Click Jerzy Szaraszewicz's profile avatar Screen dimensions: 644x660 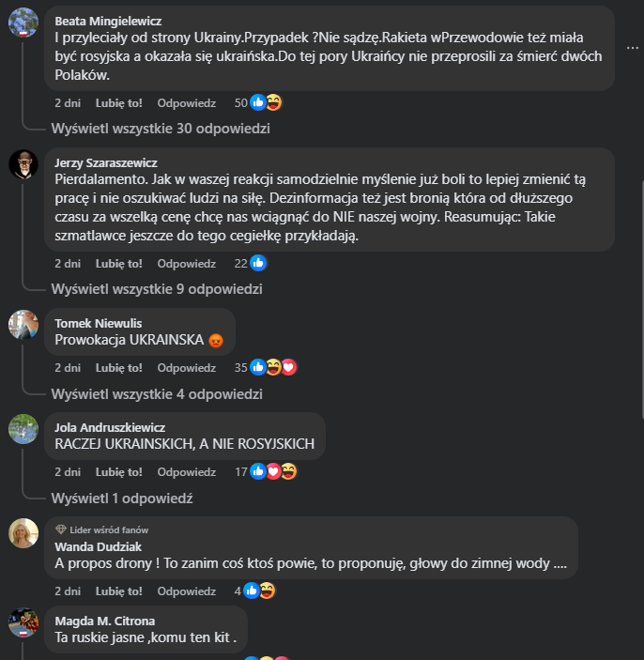[x=23, y=163]
